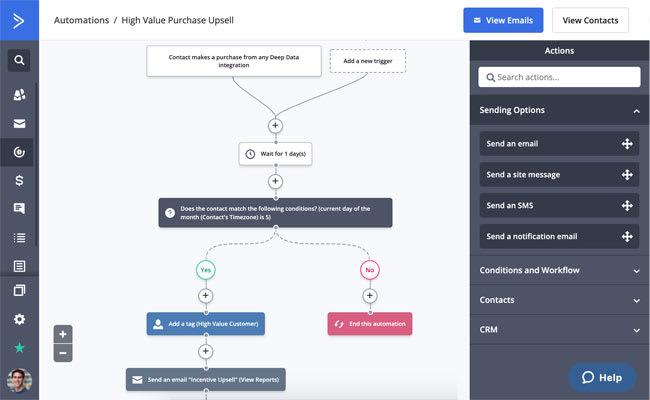Click the View Contacts button
The width and height of the screenshot is (650, 400).
(x=590, y=20)
